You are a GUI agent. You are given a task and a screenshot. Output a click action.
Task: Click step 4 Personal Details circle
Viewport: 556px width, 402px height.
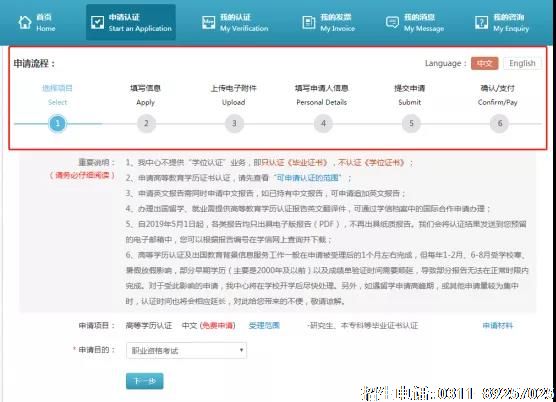point(323,123)
